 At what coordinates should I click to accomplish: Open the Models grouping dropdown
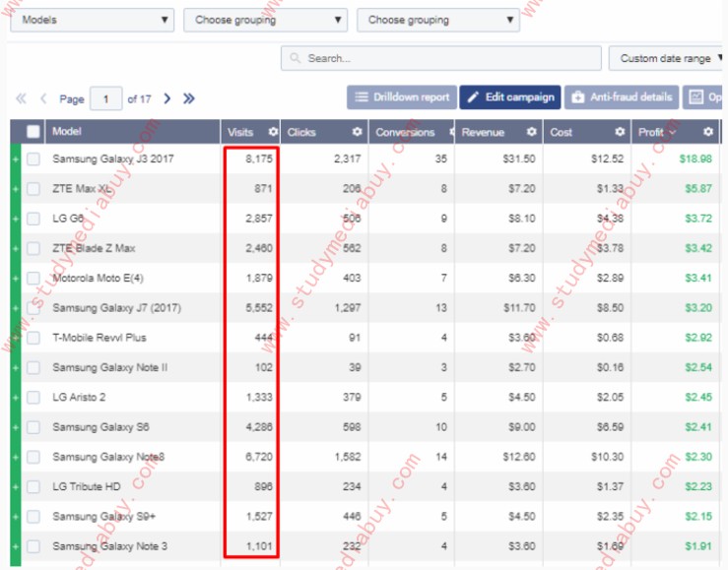tap(92, 20)
